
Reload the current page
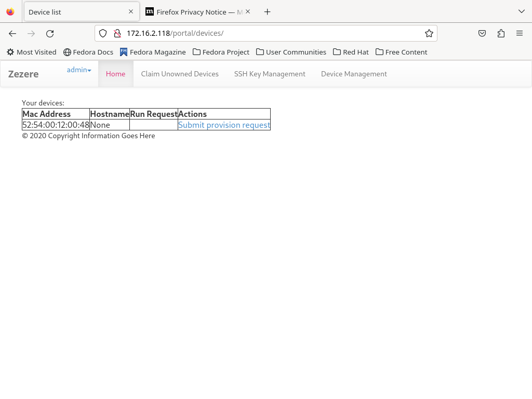[x=50, y=33]
